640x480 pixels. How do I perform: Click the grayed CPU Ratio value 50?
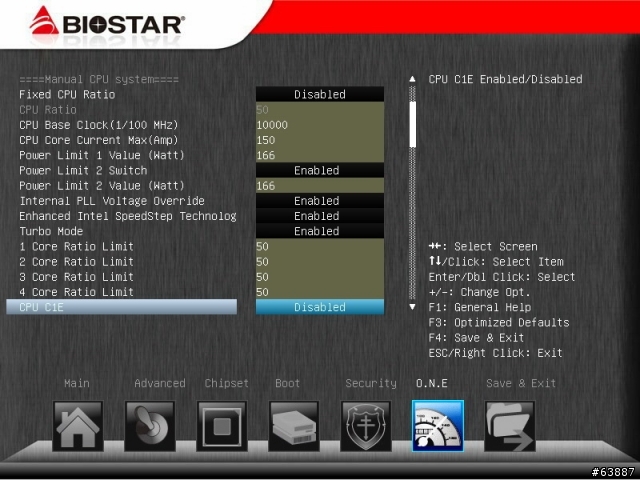(x=320, y=109)
